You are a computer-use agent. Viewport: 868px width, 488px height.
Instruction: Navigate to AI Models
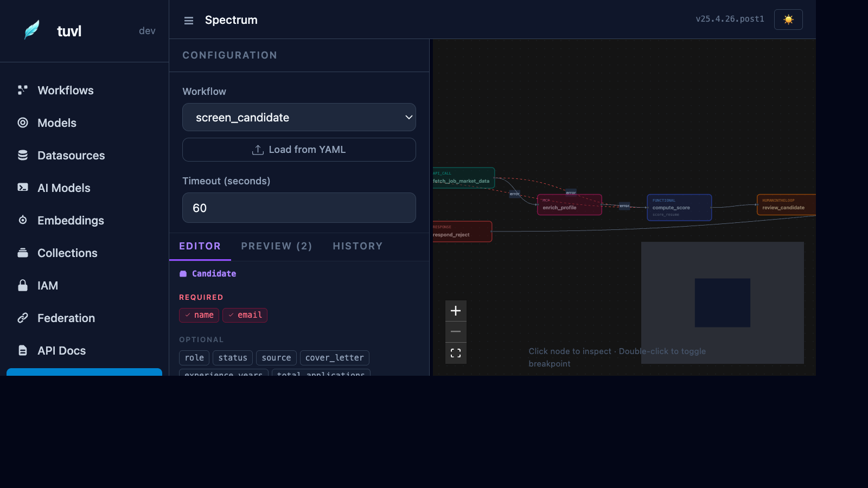click(x=64, y=188)
